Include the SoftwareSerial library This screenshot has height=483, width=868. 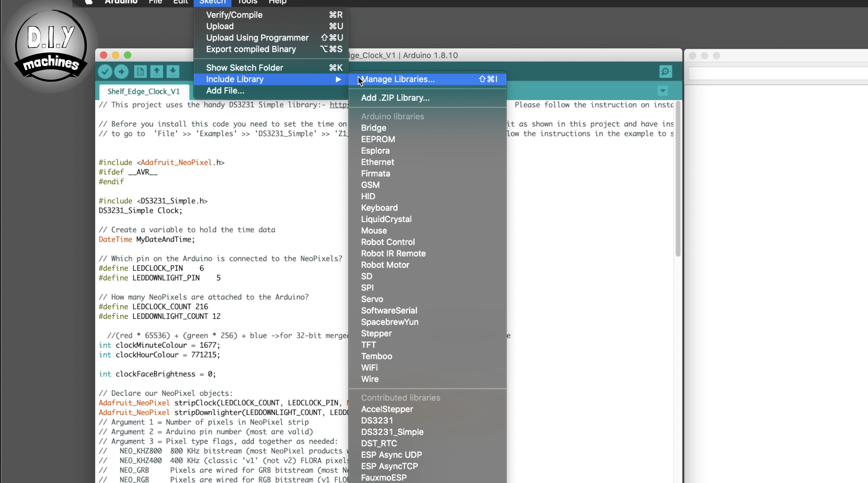click(427, 310)
